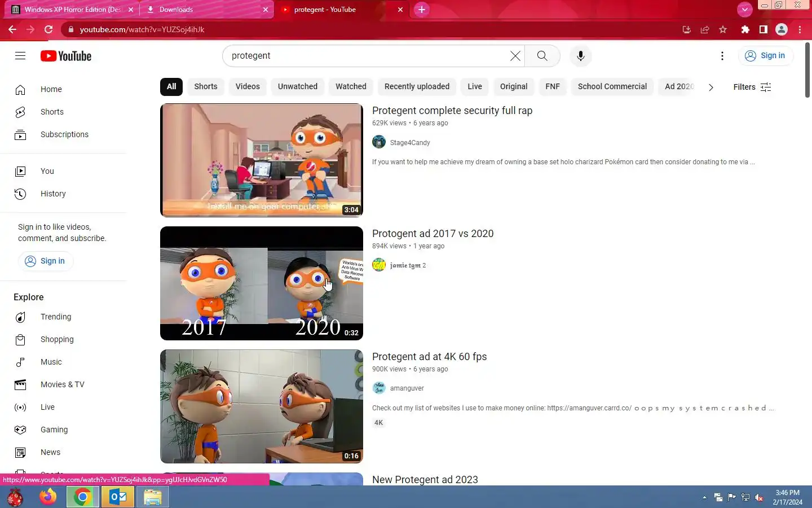Select the All filter chip
The image size is (812, 508).
pyautogui.click(x=171, y=86)
